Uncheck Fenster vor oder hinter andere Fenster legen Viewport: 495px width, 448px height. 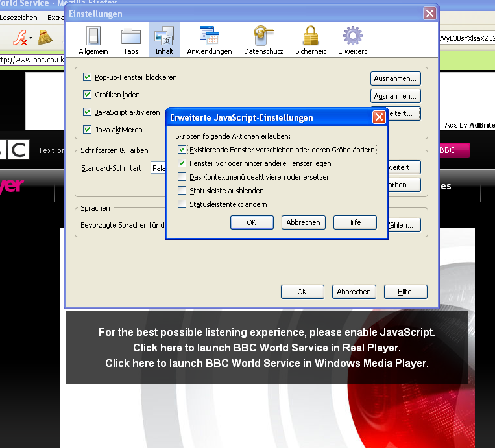pyautogui.click(x=182, y=163)
